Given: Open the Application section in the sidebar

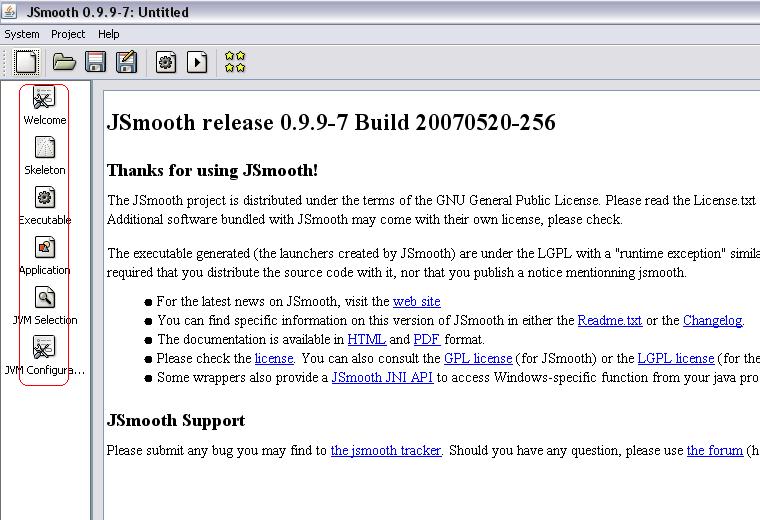Looking at the screenshot, I should [x=45, y=256].
